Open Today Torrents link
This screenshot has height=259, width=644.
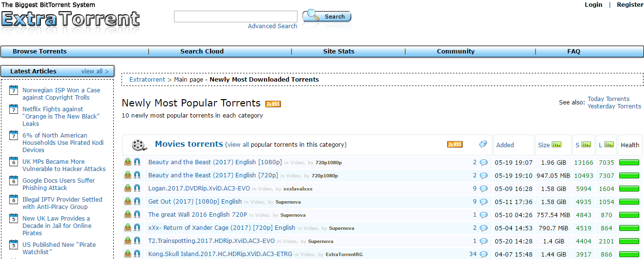coord(609,99)
